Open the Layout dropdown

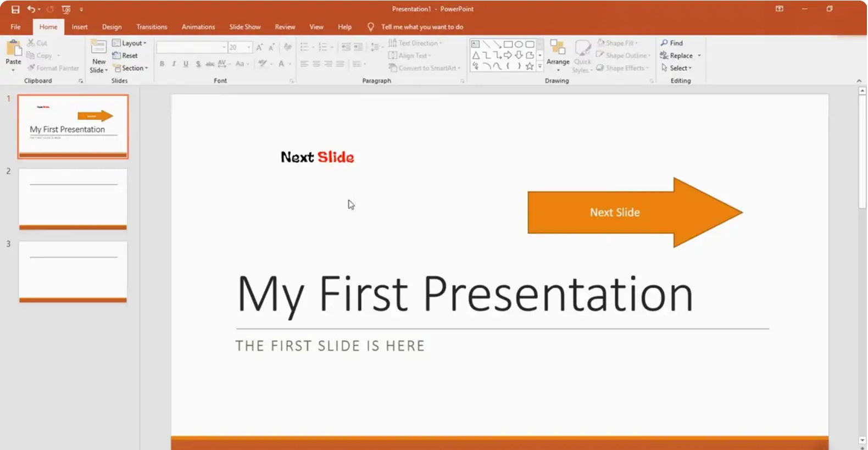(130, 43)
